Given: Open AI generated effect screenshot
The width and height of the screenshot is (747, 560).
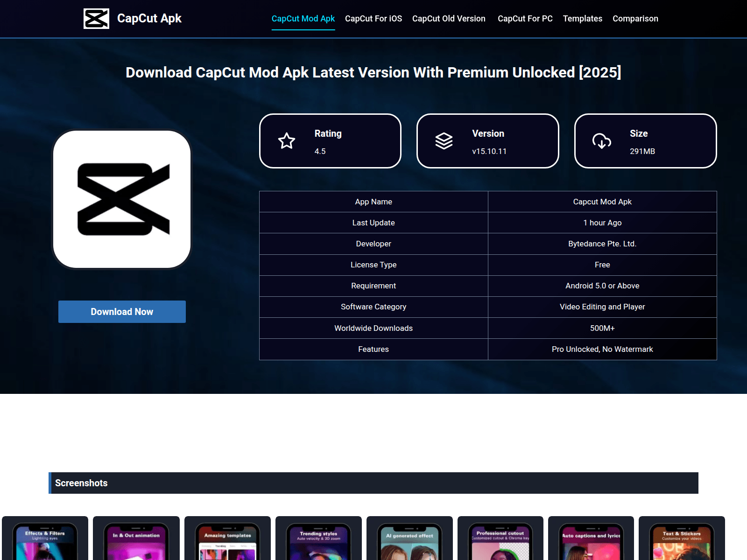Looking at the screenshot, I should (x=409, y=538).
